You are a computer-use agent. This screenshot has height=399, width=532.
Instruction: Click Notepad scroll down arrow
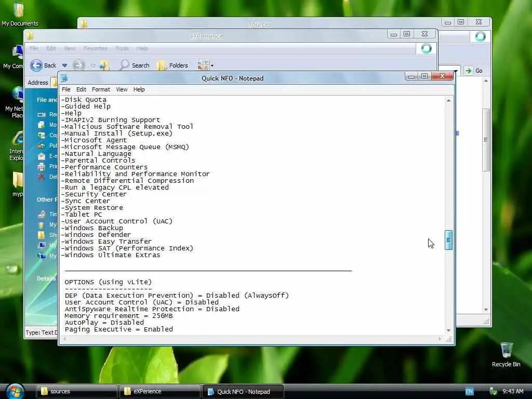pyautogui.click(x=448, y=330)
